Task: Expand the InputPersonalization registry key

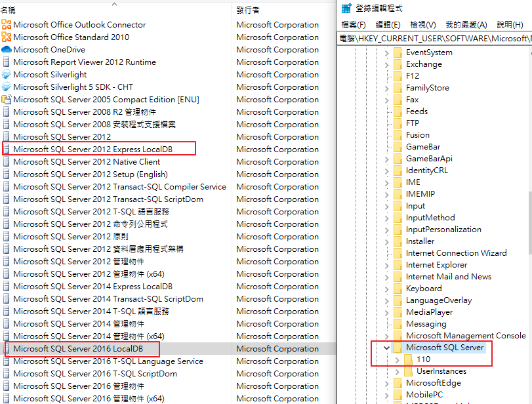Action: (x=386, y=230)
